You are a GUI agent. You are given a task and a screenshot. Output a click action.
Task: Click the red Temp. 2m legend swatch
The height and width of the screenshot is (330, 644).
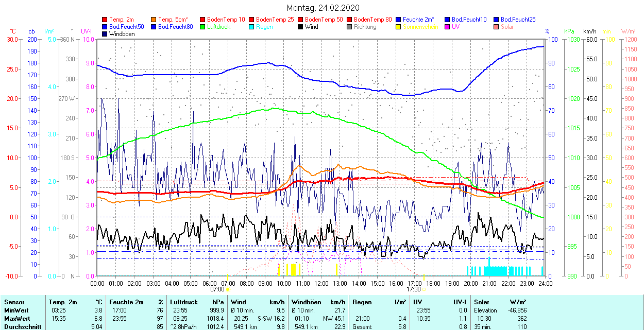pyautogui.click(x=105, y=20)
